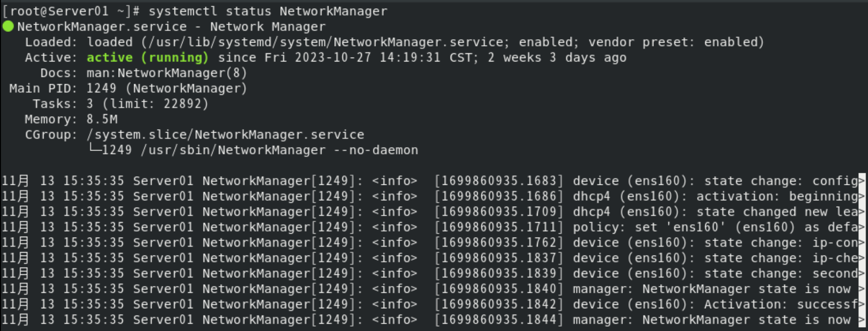Click the typed 'systemctl status NetworkManager' command

(x=268, y=11)
